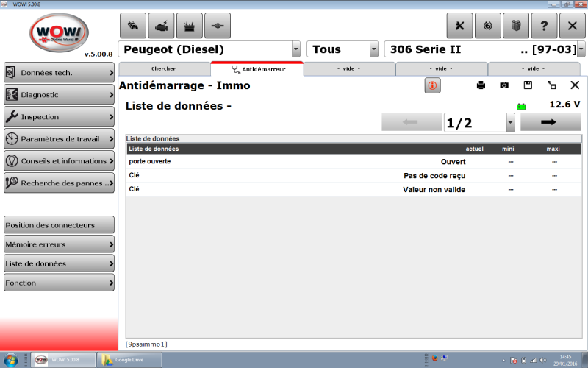Click the actuel column header
The image size is (588, 368).
474,149
